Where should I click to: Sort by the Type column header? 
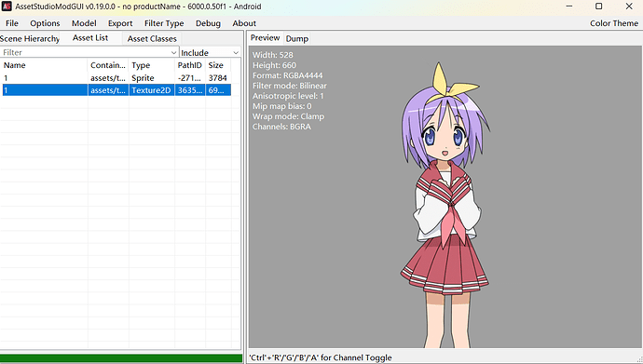click(x=152, y=65)
